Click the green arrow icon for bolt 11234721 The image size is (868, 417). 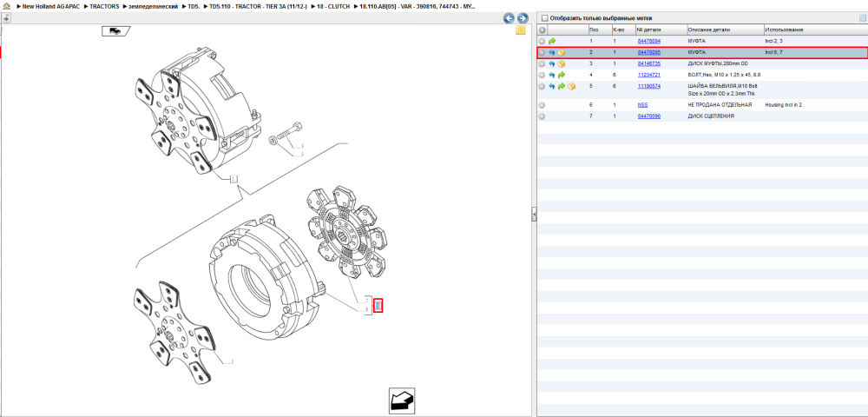pyautogui.click(x=562, y=75)
